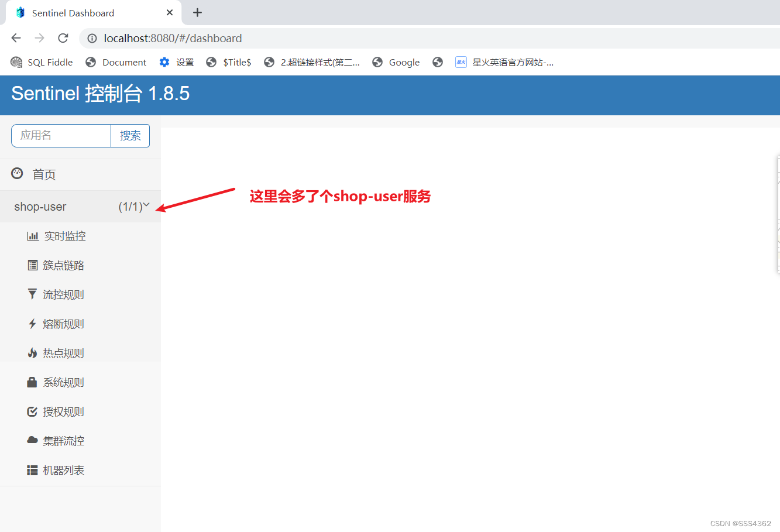Click the 热点规则 flame icon
This screenshot has width=780, height=532.
tap(32, 353)
